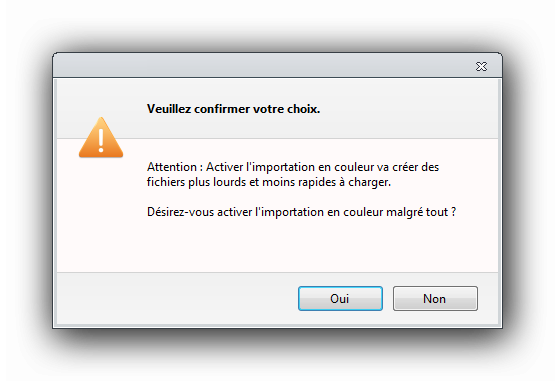
Task: Click the word 'Attention' in the message
Action: point(172,167)
